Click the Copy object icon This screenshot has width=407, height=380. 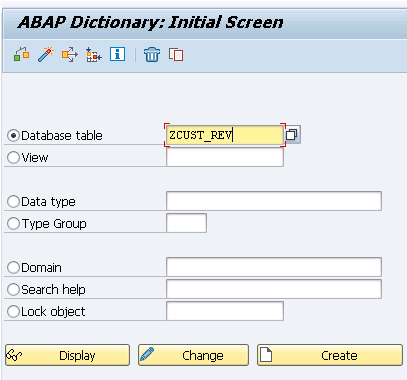tap(176, 55)
